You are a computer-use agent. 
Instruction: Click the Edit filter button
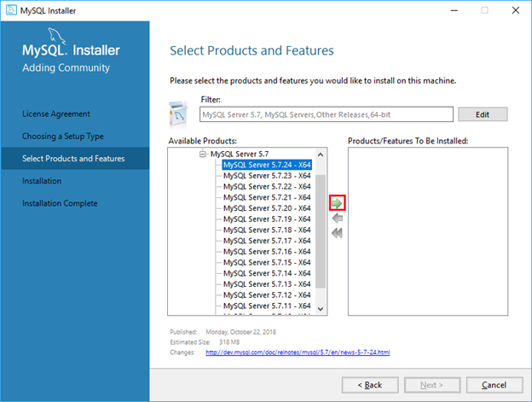(483, 114)
